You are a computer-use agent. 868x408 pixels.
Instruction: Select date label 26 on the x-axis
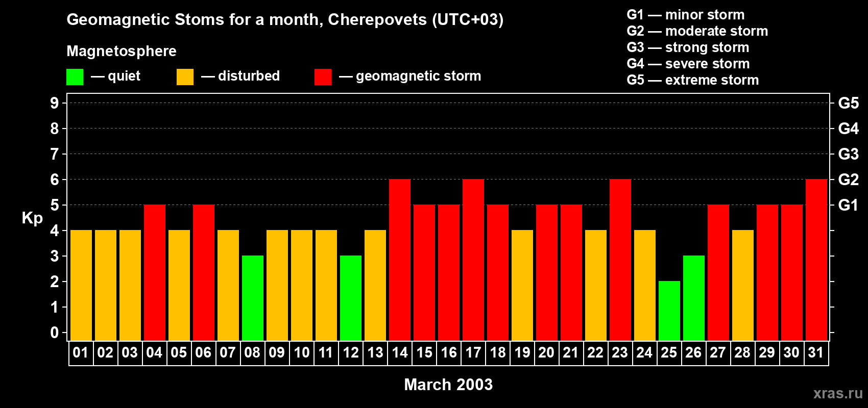[x=693, y=353]
